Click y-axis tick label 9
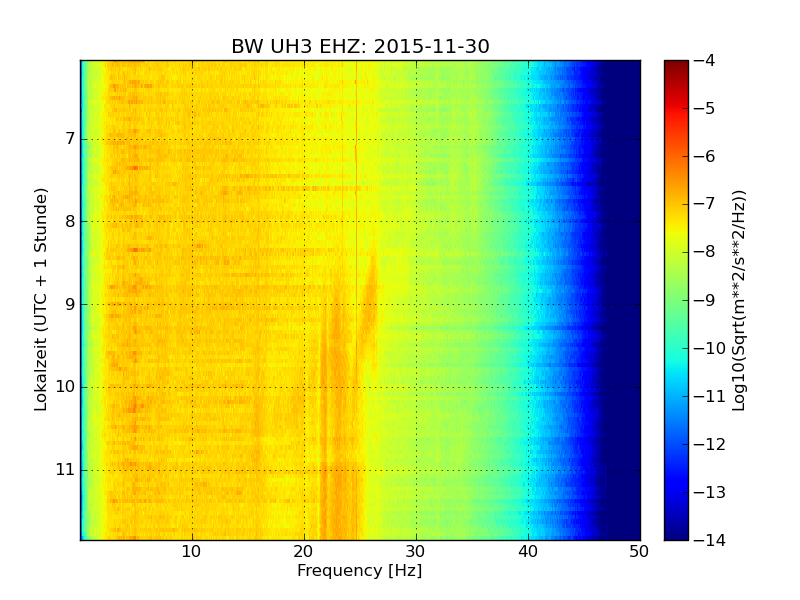Viewport: 800px width, 600px height. coord(70,304)
